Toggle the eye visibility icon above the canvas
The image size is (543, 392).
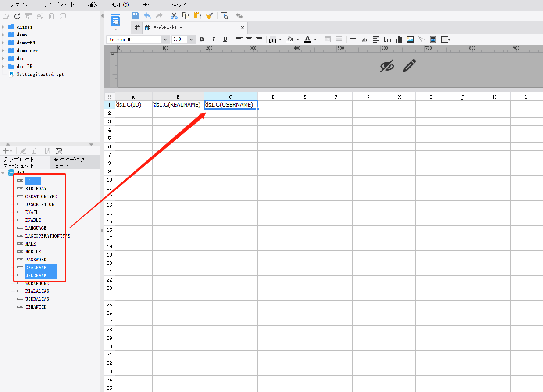click(386, 67)
